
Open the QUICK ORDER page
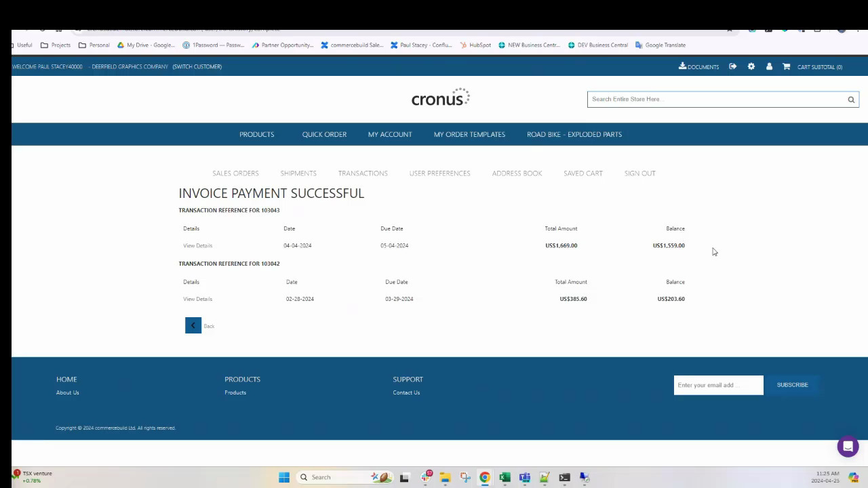coord(324,134)
